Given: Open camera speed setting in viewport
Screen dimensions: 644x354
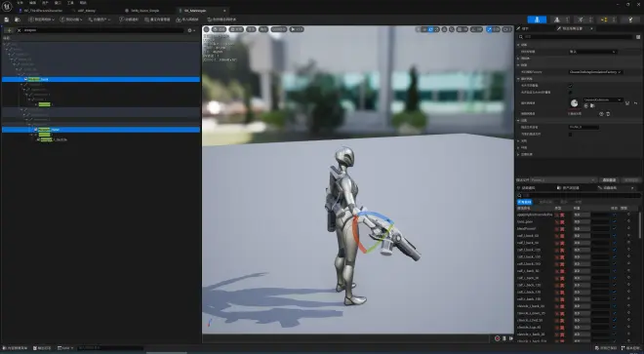Looking at the screenshot, I should [x=507, y=29].
